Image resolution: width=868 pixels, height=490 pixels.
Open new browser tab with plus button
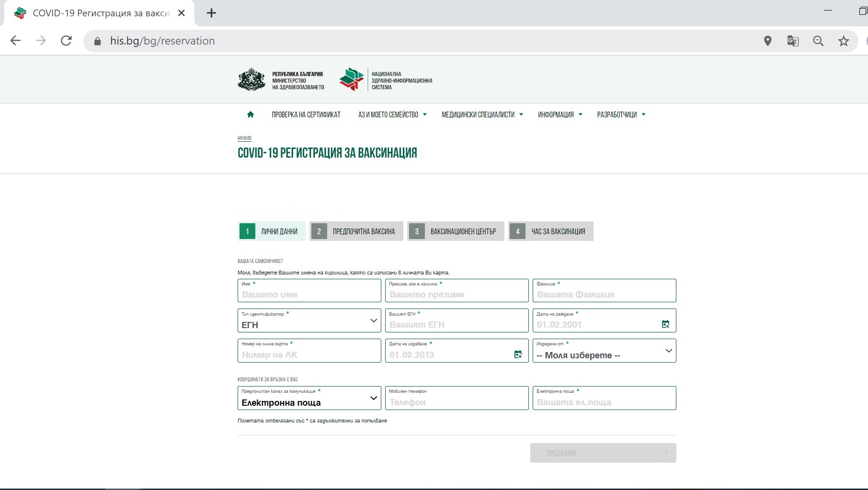point(211,13)
